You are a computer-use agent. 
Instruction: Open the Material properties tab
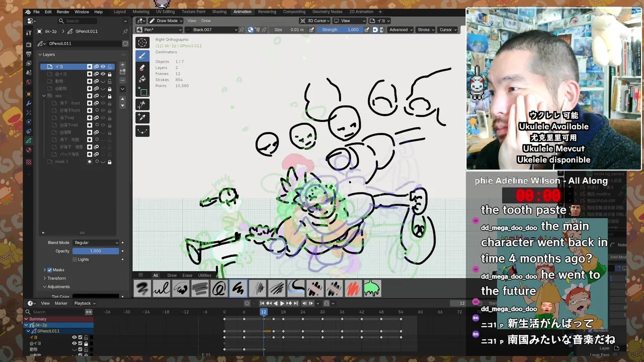click(x=29, y=150)
